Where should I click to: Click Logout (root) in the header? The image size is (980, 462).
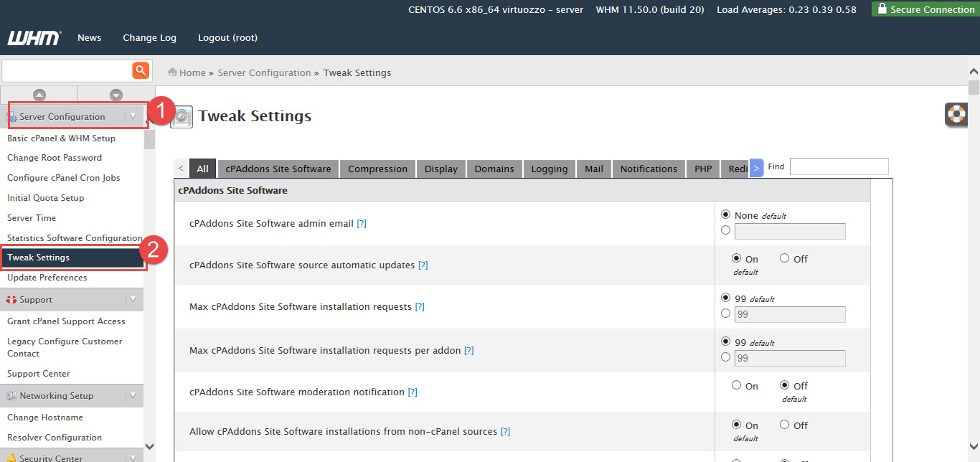click(227, 38)
